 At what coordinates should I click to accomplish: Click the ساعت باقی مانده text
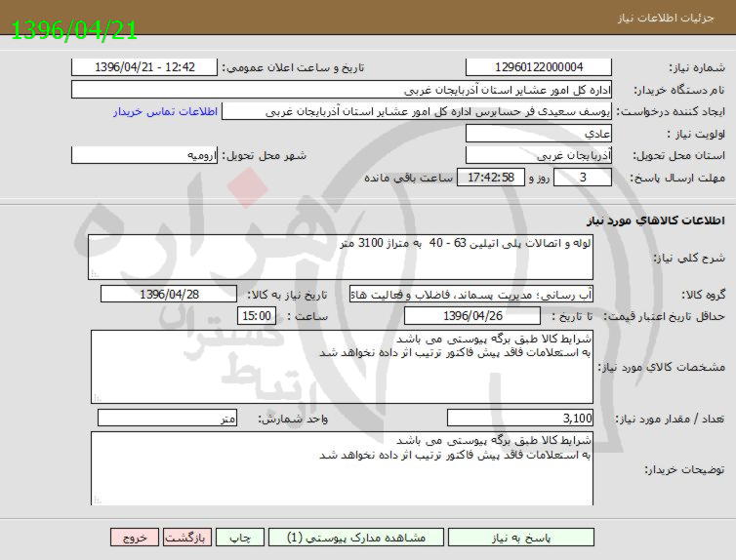tap(408, 178)
